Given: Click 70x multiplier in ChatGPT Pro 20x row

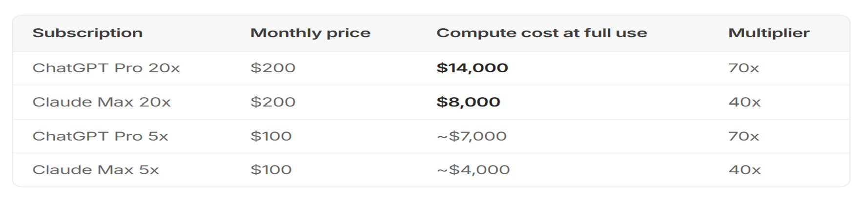Looking at the screenshot, I should [x=744, y=68].
